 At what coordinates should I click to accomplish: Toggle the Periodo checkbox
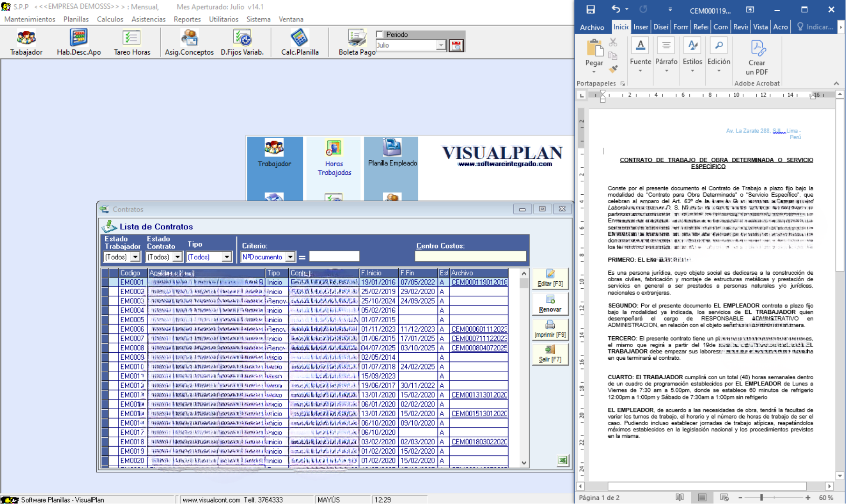pyautogui.click(x=380, y=35)
